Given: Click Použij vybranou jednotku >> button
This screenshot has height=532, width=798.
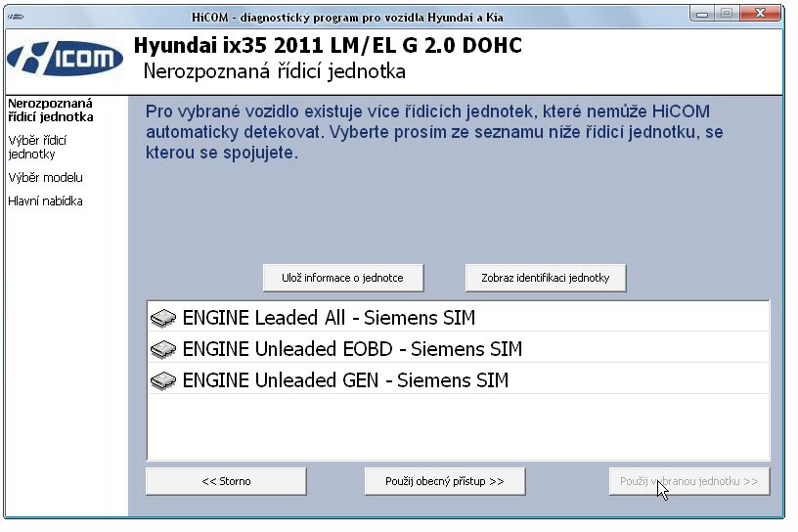Looking at the screenshot, I should tap(689, 481).
